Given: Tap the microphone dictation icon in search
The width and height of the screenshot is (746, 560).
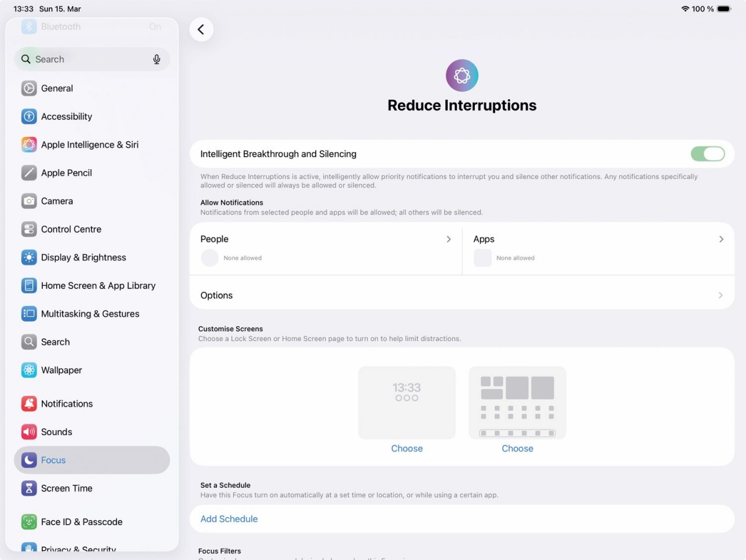Looking at the screenshot, I should tap(157, 59).
